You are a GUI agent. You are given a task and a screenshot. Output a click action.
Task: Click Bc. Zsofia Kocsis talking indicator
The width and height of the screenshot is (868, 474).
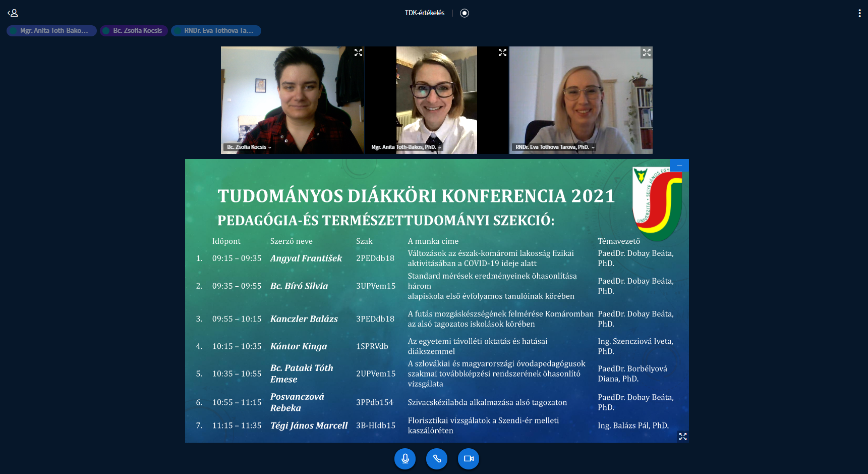pos(134,31)
